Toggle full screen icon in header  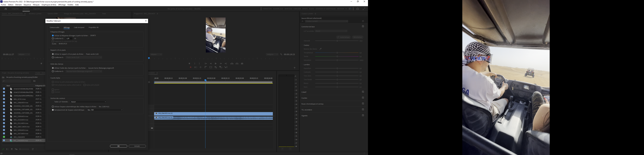click(x=364, y=9)
